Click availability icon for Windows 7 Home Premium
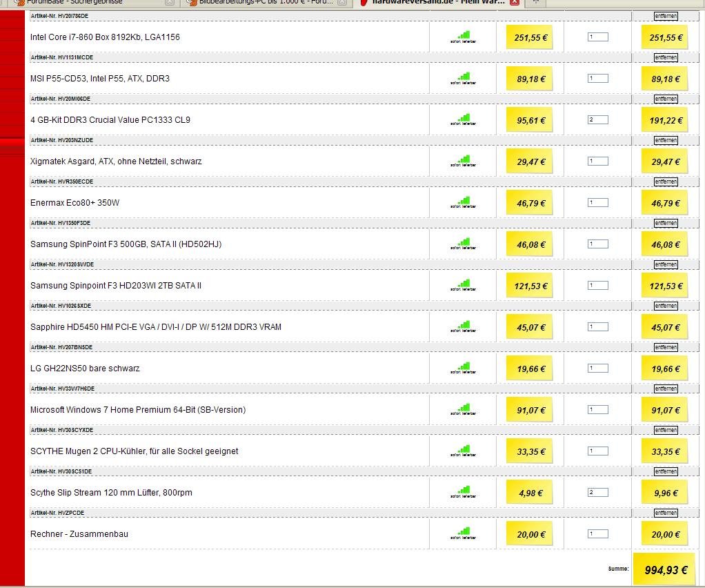The image size is (705, 588). coord(463,409)
